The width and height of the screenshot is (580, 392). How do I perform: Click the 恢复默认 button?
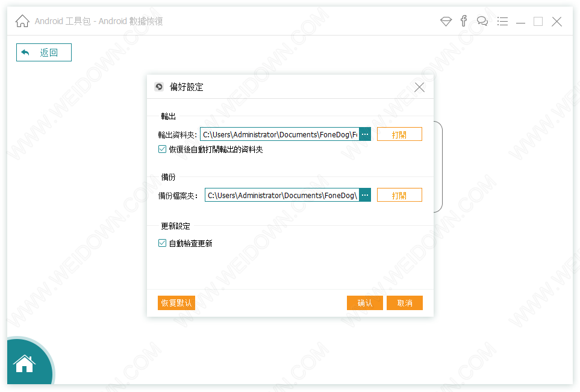[x=176, y=303]
